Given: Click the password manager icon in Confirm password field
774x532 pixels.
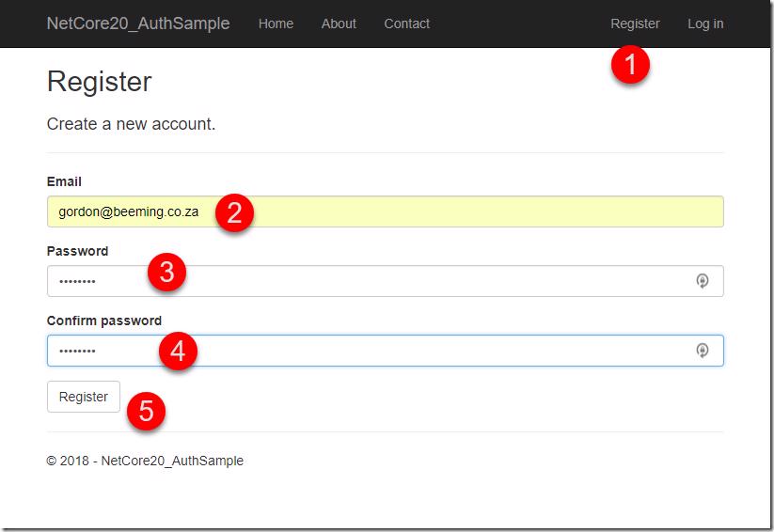Looking at the screenshot, I should (x=702, y=351).
